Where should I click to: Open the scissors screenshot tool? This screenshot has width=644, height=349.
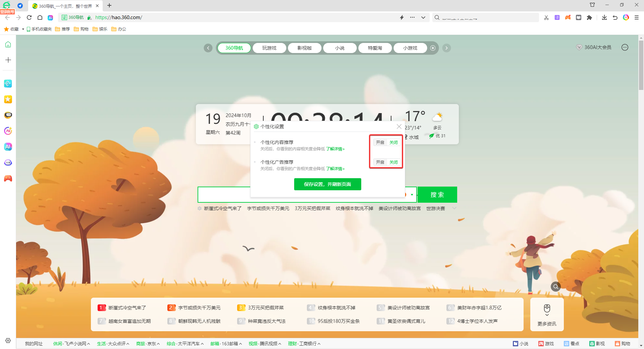[x=546, y=17]
